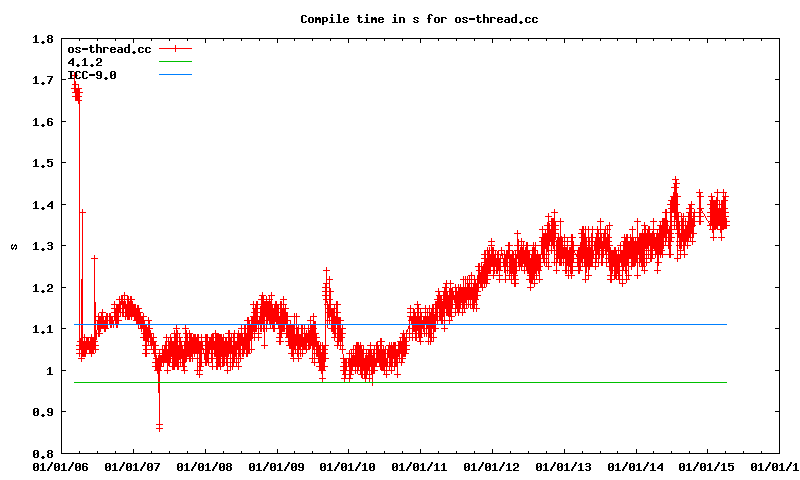The width and height of the screenshot is (800, 480).
Task: Click the blue horizontal line's right end
Action: click(x=725, y=324)
